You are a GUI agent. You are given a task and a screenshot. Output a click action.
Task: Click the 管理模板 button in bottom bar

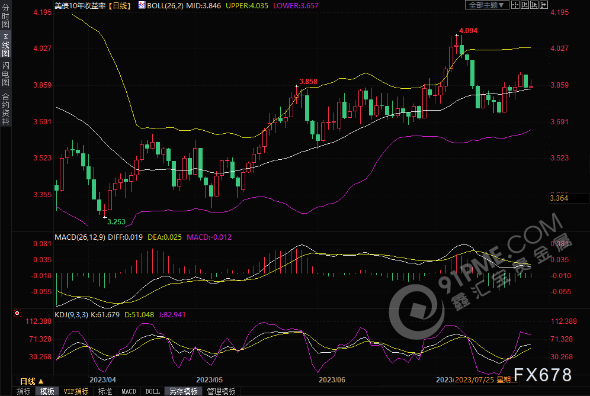tap(221, 391)
